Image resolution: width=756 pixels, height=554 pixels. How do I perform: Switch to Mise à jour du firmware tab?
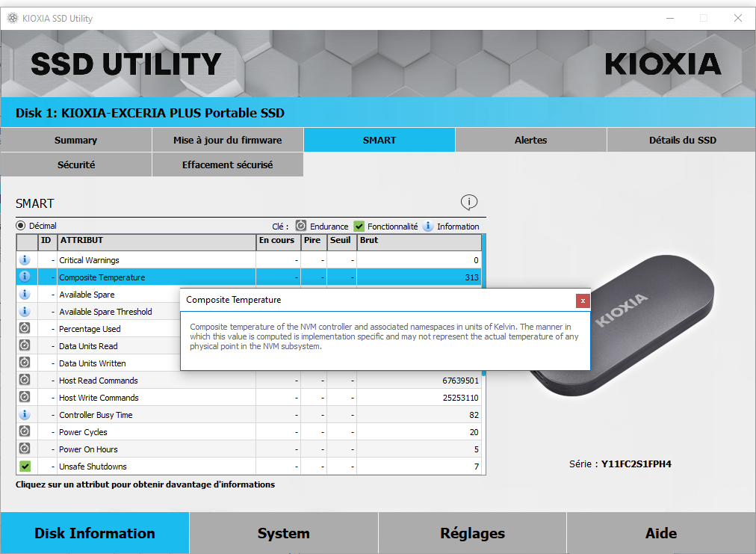[x=227, y=140]
